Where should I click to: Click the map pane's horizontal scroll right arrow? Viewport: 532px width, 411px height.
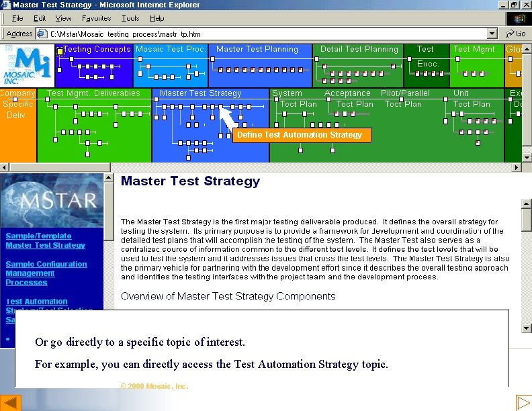pos(517,167)
